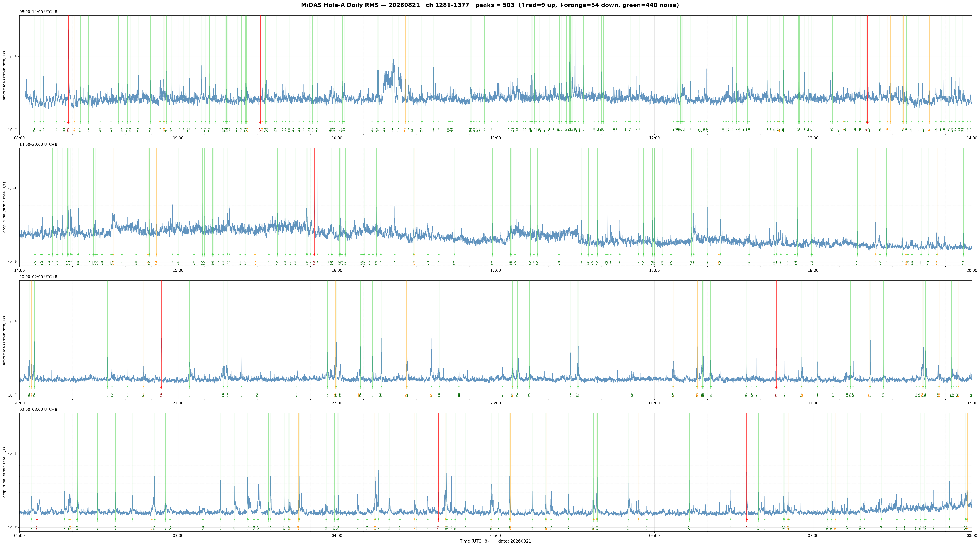Image resolution: width=980 pixels, height=546 pixels.
Task: Select the '16:00' time tick label
Action: click(x=337, y=271)
